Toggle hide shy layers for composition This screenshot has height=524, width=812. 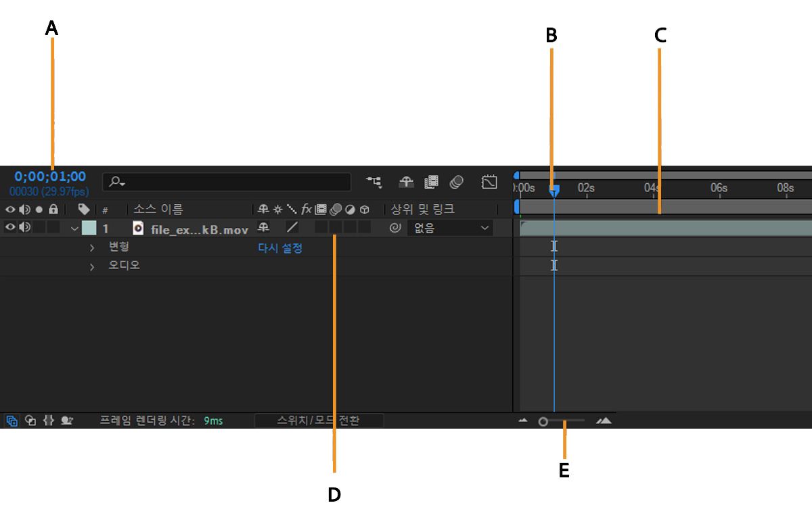pos(406,181)
